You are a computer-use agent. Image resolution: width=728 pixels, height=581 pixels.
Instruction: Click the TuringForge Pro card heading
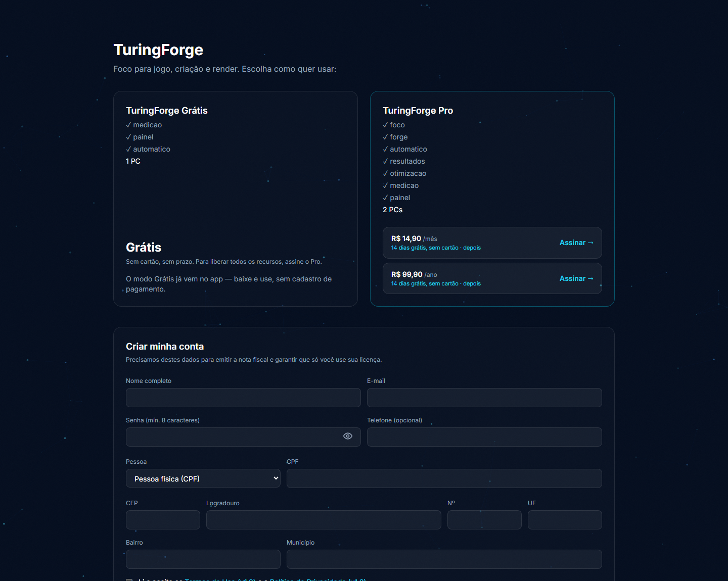pyautogui.click(x=418, y=111)
